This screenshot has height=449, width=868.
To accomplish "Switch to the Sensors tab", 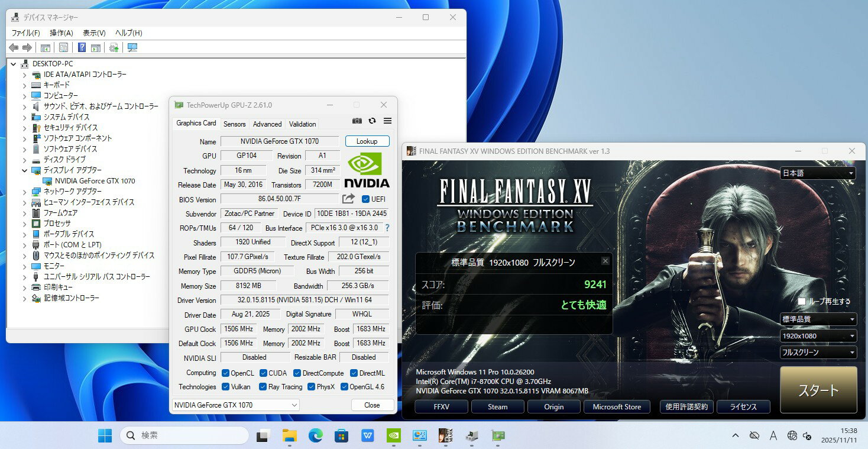I will (234, 124).
